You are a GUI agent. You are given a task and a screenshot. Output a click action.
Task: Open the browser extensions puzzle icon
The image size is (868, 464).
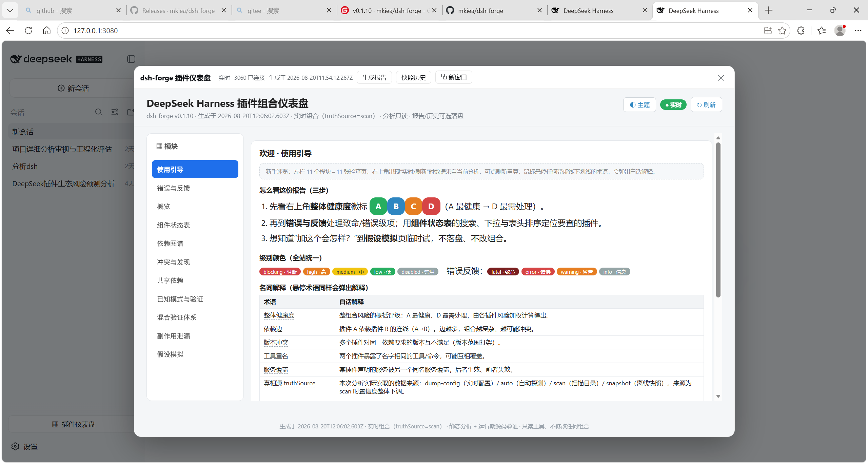801,31
